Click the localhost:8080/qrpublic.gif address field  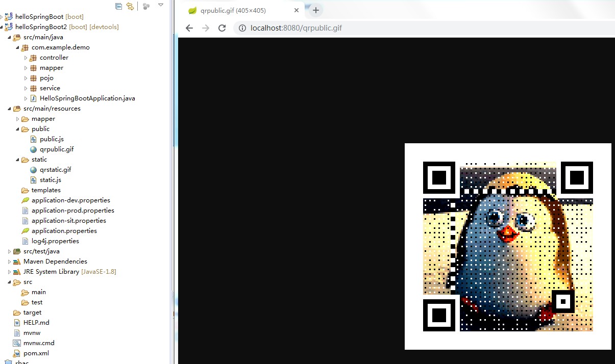[296, 28]
